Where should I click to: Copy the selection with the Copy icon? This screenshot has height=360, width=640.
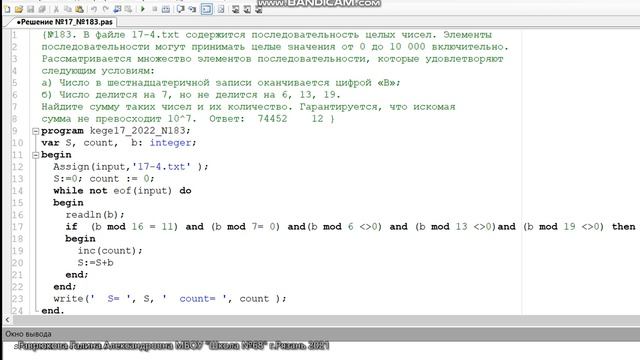pos(68,9)
